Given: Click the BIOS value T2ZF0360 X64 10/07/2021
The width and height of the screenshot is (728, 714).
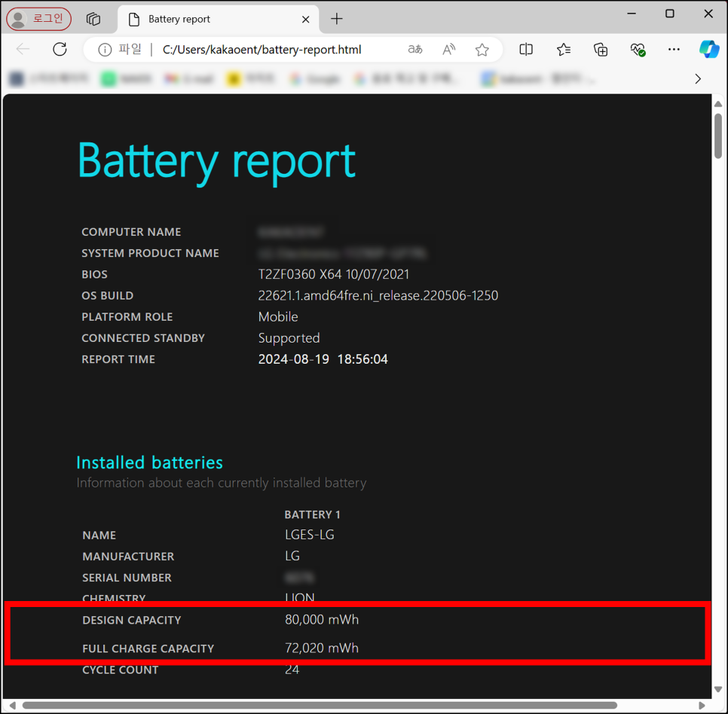Looking at the screenshot, I should pyautogui.click(x=334, y=274).
